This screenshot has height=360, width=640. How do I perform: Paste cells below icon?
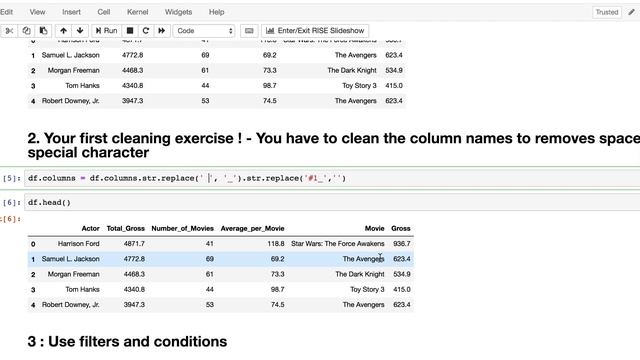[43, 31]
